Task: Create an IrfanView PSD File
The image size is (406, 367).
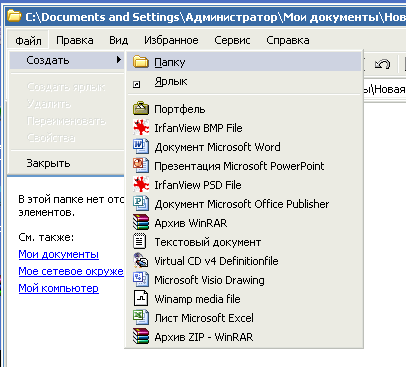Action: tap(244, 185)
